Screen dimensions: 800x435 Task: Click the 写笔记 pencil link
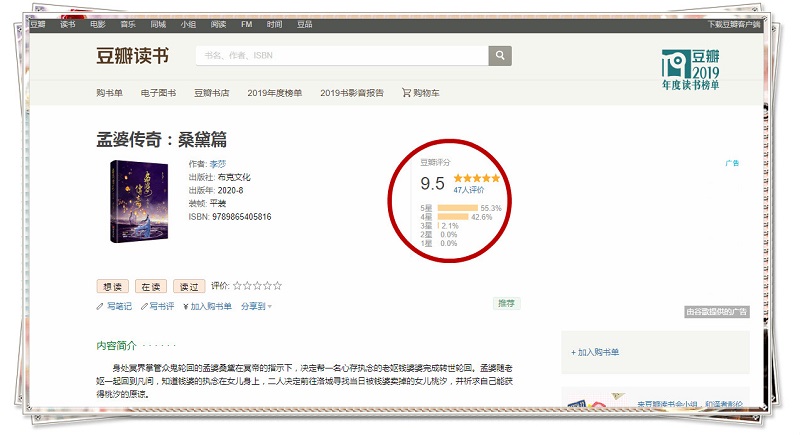pyautogui.click(x=114, y=306)
